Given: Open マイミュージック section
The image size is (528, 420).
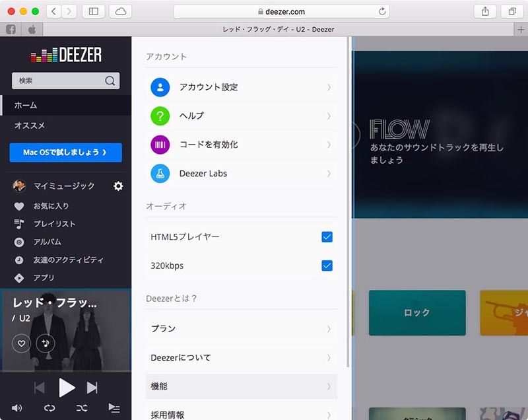Looking at the screenshot, I should tap(64, 186).
